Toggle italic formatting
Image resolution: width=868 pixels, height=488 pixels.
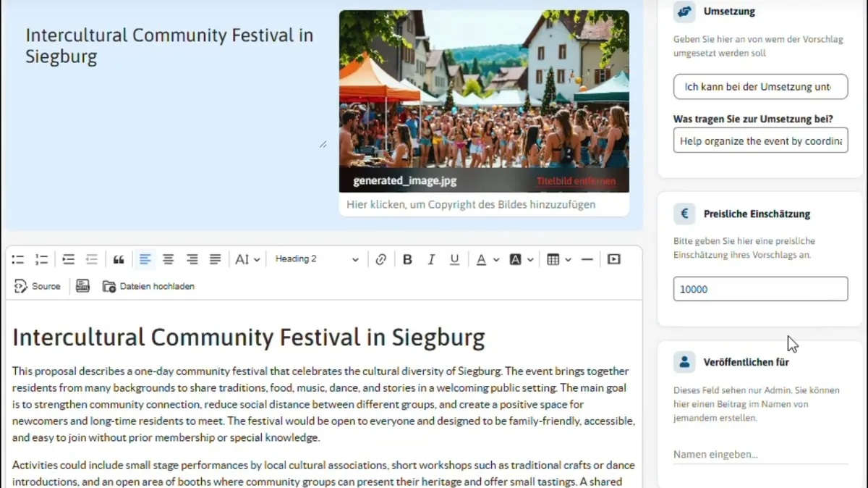coord(431,259)
